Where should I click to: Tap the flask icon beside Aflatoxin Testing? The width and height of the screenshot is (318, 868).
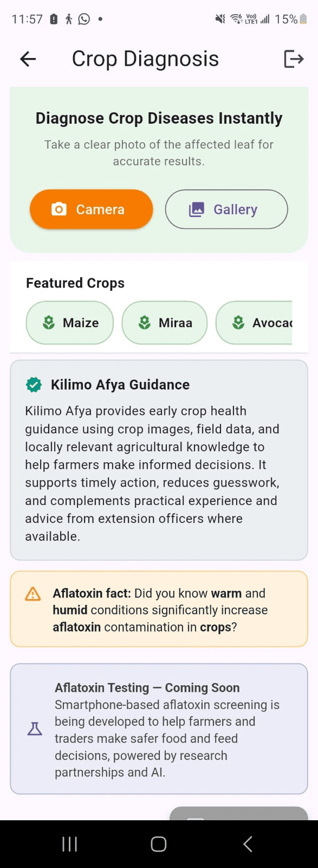pyautogui.click(x=35, y=729)
